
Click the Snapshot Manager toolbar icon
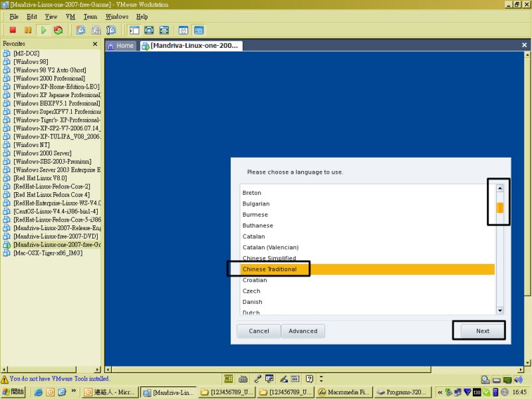coord(111,30)
